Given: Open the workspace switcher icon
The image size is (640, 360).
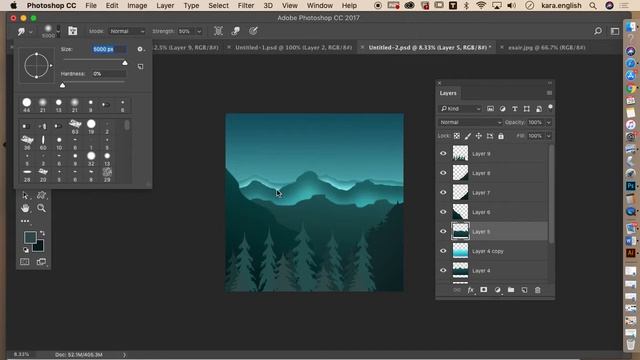Looking at the screenshot, I should pyautogui.click(x=615, y=31).
